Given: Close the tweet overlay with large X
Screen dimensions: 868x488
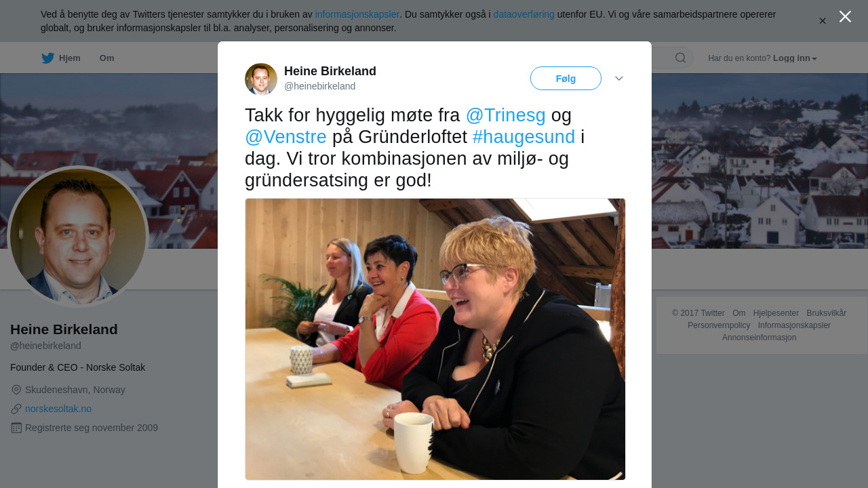Looking at the screenshot, I should (x=845, y=16).
